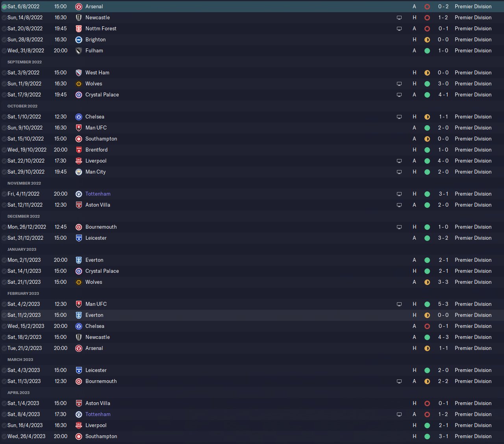Click the Brighton club badge icon
This screenshot has width=504, height=444.
pos(79,40)
